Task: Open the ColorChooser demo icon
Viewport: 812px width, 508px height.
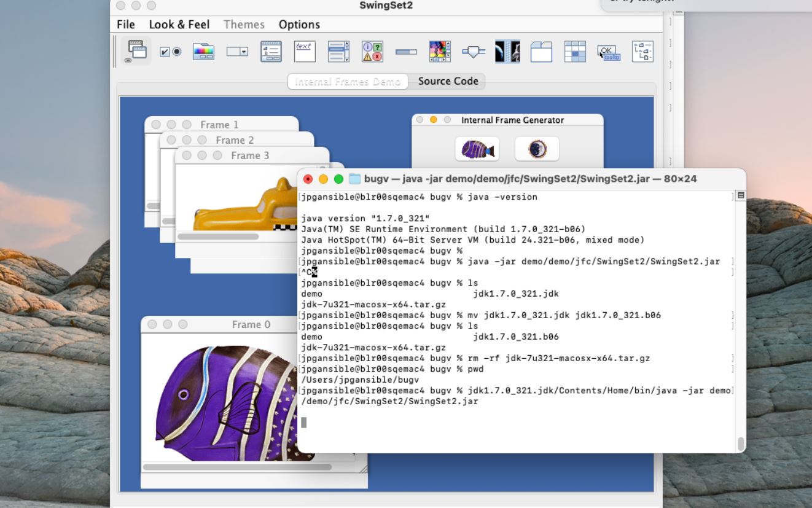Action: [x=203, y=52]
